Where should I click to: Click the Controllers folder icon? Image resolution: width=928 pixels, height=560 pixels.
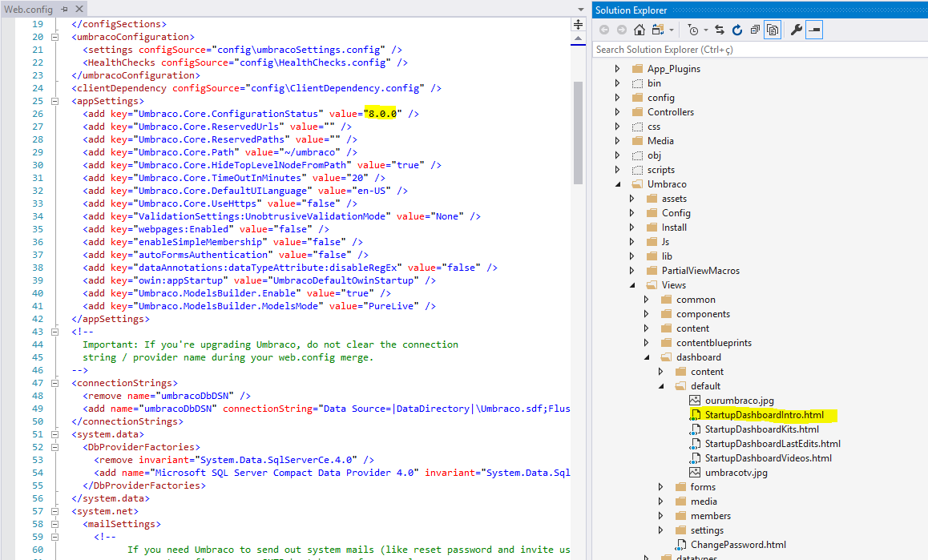tap(637, 112)
